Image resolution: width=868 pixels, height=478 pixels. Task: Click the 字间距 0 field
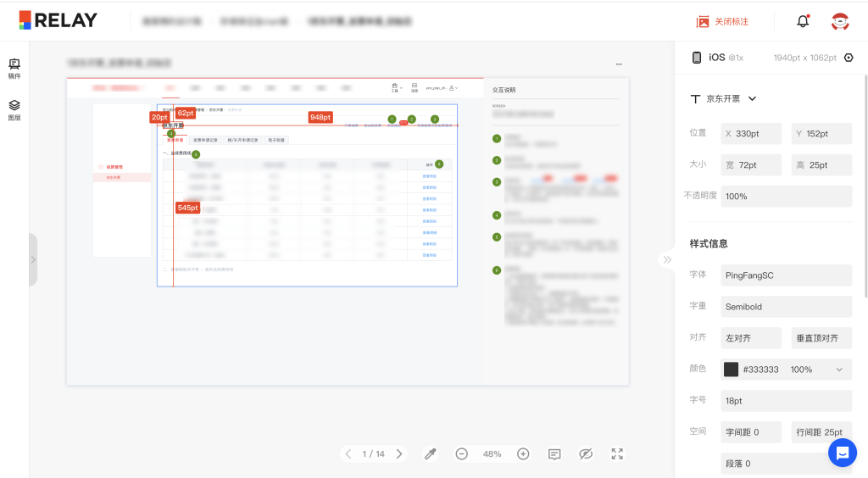pyautogui.click(x=751, y=432)
